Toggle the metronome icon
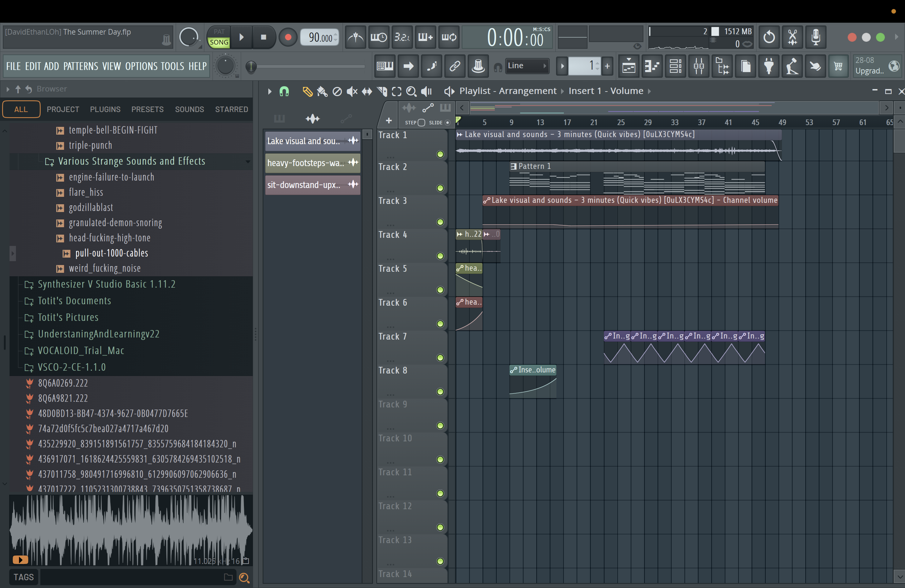This screenshot has width=905, height=588. click(x=356, y=37)
